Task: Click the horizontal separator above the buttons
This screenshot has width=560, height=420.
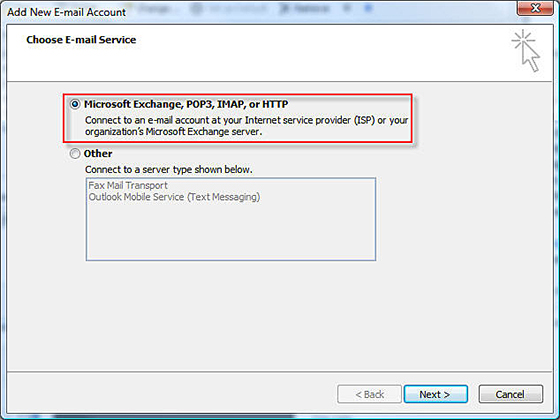Action: pyautogui.click(x=280, y=372)
